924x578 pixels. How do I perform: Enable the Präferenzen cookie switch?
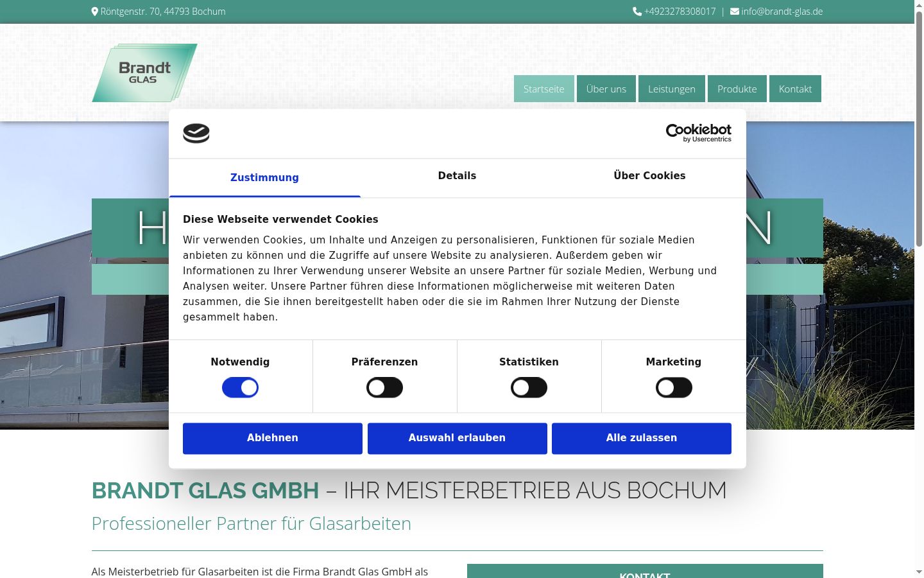pyautogui.click(x=384, y=388)
